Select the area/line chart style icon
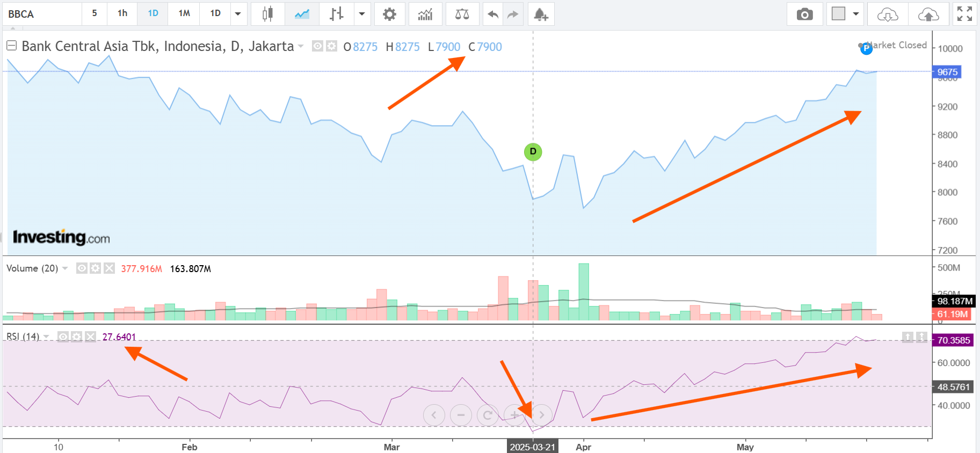 coord(302,14)
